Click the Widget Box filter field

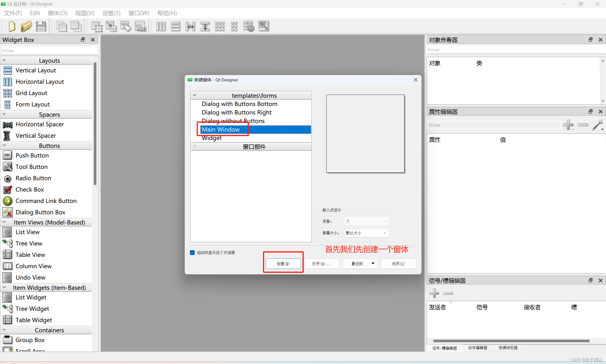49,51
